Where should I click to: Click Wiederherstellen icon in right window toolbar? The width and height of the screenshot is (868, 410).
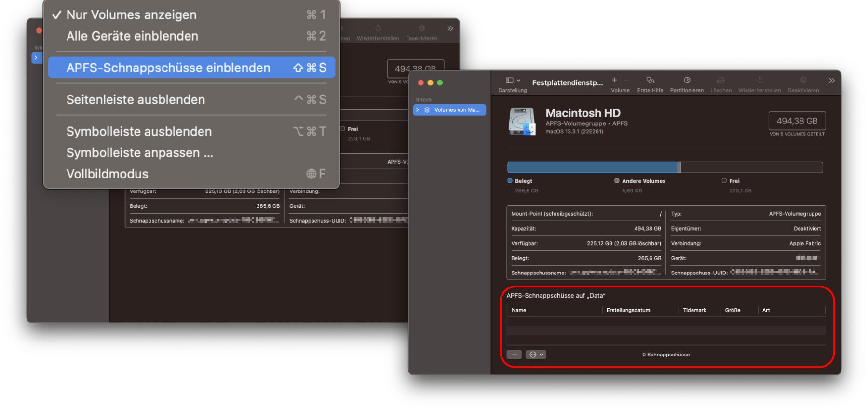tap(759, 80)
